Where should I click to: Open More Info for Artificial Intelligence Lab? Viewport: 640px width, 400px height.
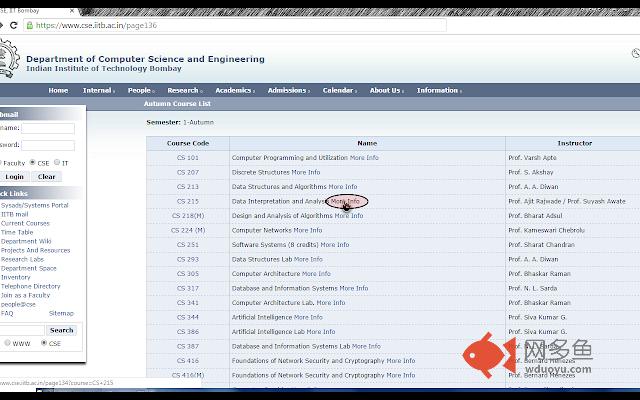[321, 331]
